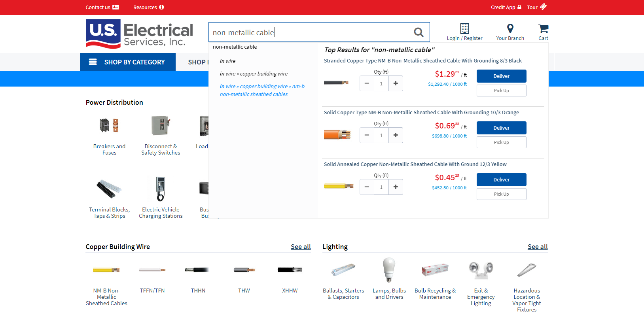Open Stranded Copper NM-B 8/3 Black product
Viewport: 644px width, 334px height.
pyautogui.click(x=423, y=60)
